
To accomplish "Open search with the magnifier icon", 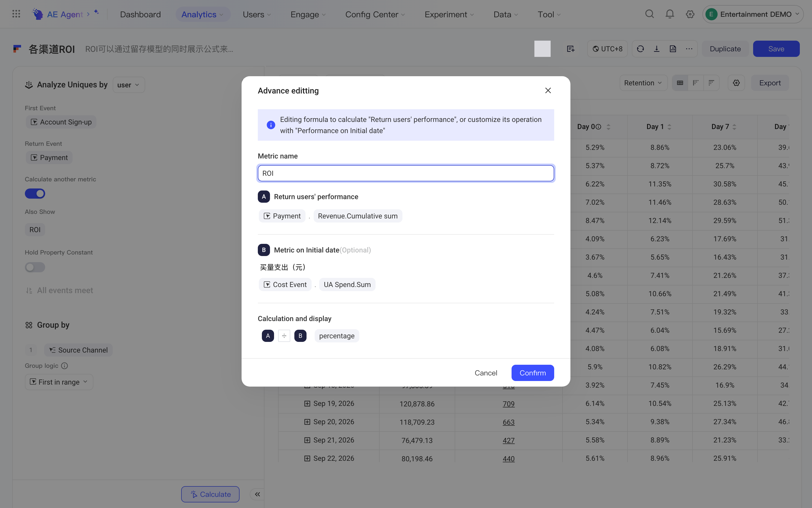I will pos(650,14).
